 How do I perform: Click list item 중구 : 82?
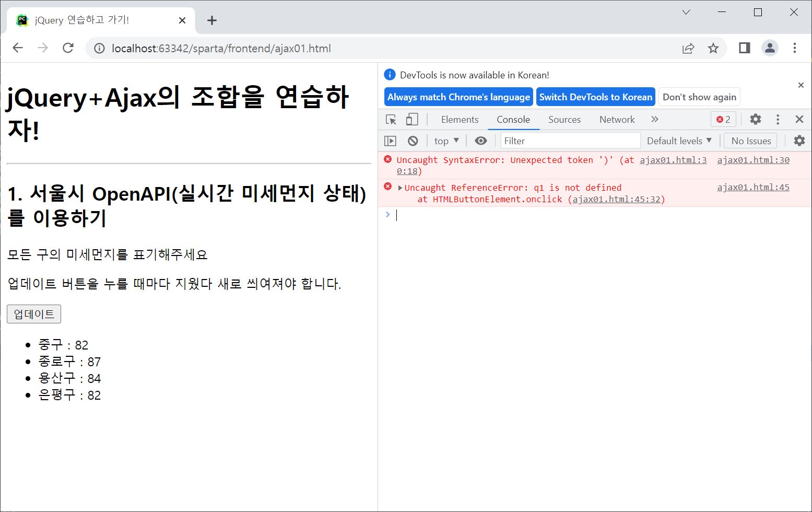coord(63,345)
